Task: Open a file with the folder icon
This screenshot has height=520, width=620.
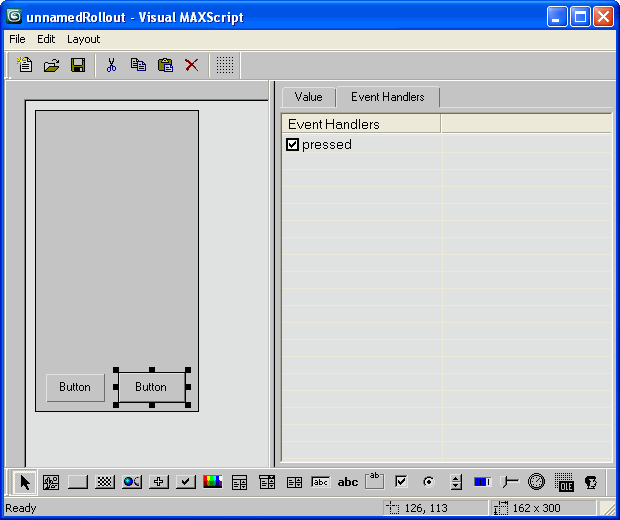Action: [51, 65]
